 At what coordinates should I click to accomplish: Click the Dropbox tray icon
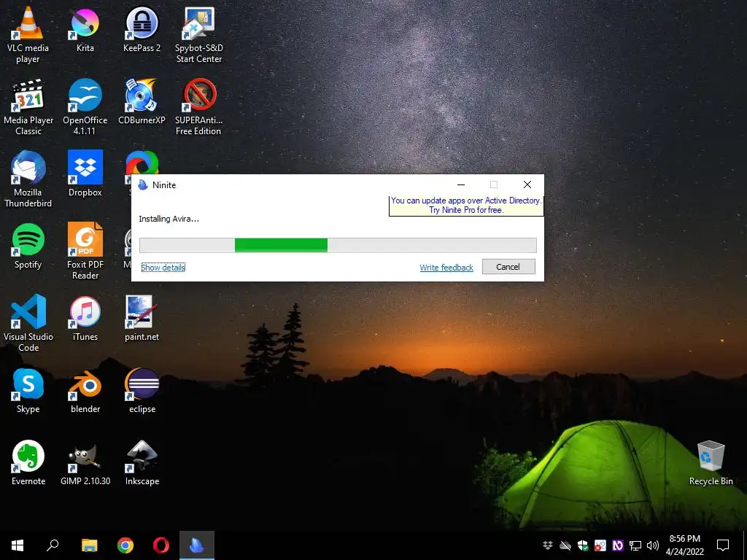[548, 545]
